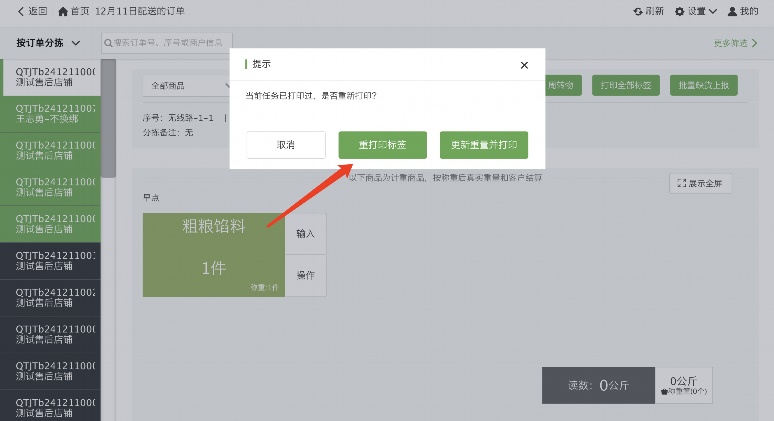Click the 序号: 无线路-1-1 text
774x421 pixels.
tap(178, 118)
